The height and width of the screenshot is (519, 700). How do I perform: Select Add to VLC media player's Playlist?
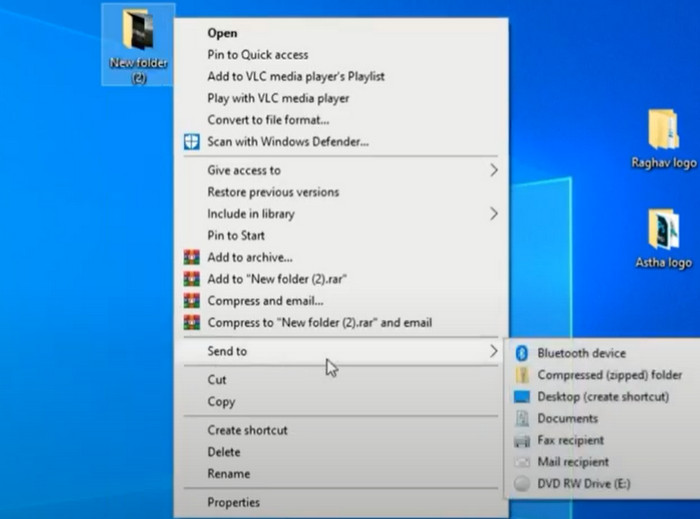pos(341,76)
